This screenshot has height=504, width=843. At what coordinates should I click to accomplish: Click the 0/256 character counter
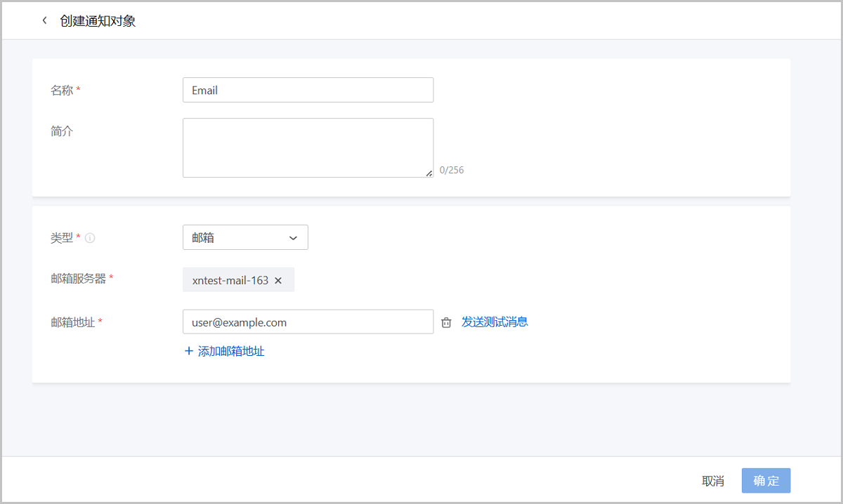452,170
